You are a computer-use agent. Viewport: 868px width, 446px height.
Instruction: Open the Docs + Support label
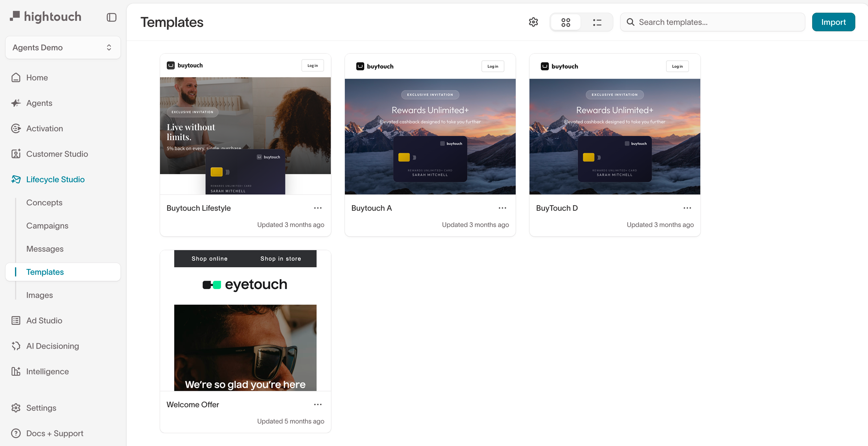(55, 433)
